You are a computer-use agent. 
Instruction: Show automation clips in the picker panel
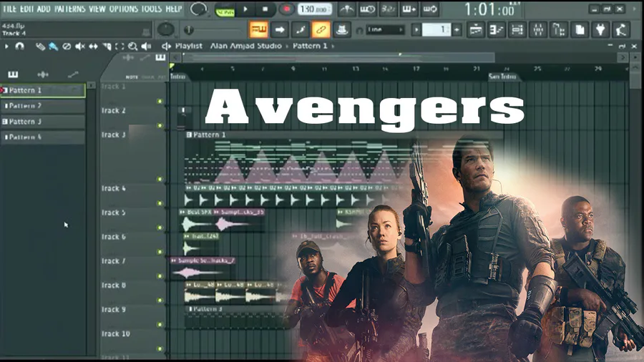[x=73, y=74]
